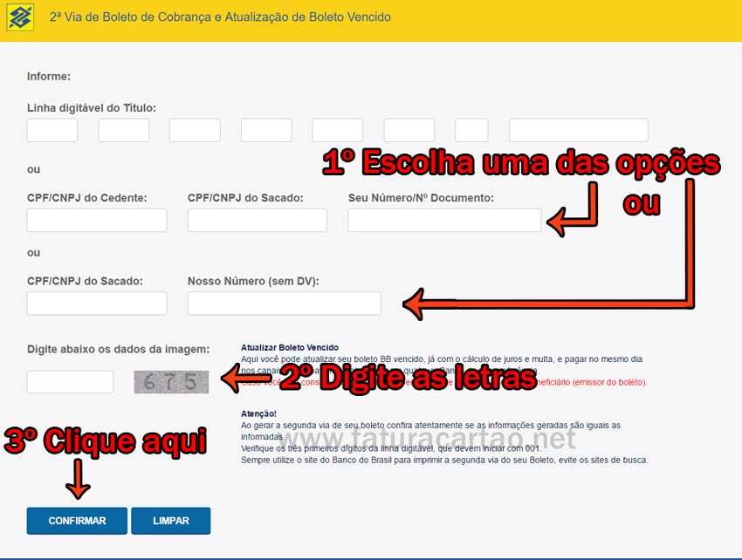Click the fourth Linha digitável segment field
This screenshot has width=742, height=560.
click(266, 129)
